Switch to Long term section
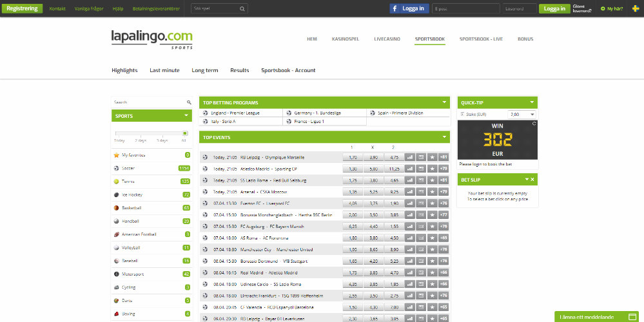 click(204, 70)
